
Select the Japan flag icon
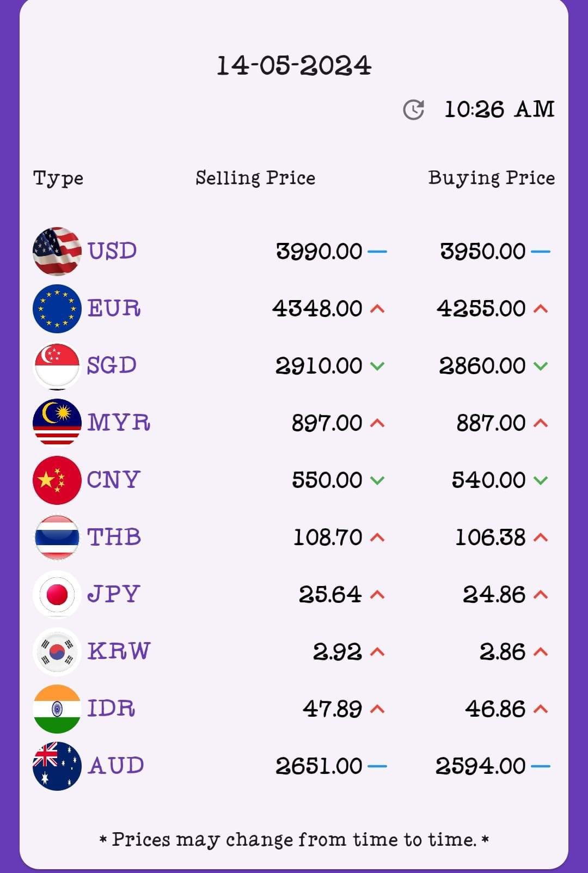pyautogui.click(x=57, y=594)
